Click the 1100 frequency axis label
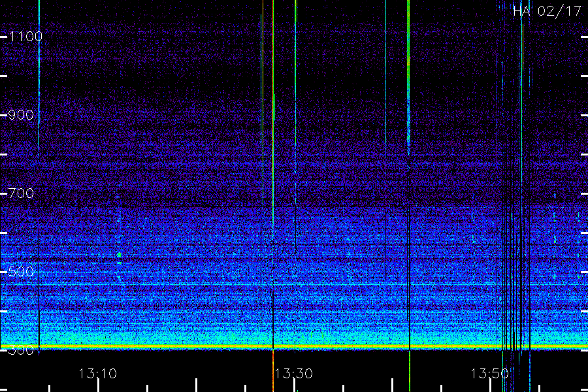The image size is (588, 392). 25,37
